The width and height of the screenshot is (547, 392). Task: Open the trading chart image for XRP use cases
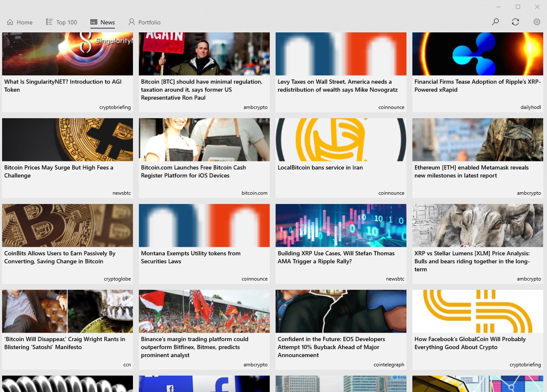click(x=341, y=225)
